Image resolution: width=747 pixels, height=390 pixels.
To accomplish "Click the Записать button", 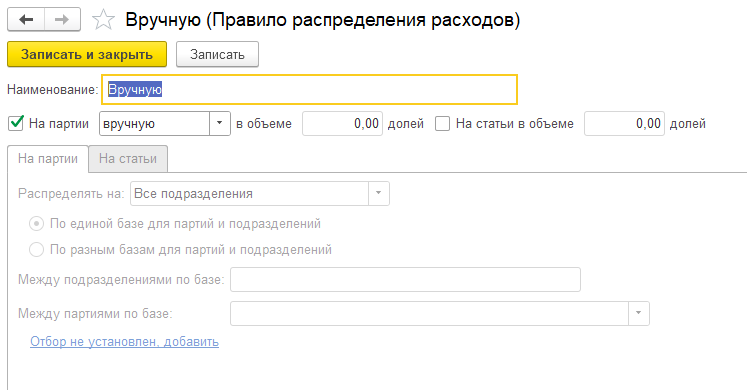I will 217,54.
